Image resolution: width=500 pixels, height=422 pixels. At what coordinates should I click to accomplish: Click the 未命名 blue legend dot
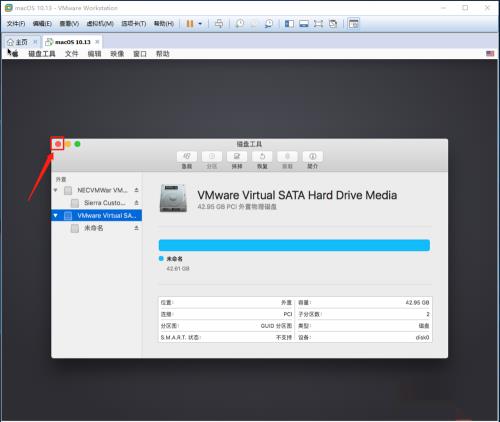(x=161, y=258)
